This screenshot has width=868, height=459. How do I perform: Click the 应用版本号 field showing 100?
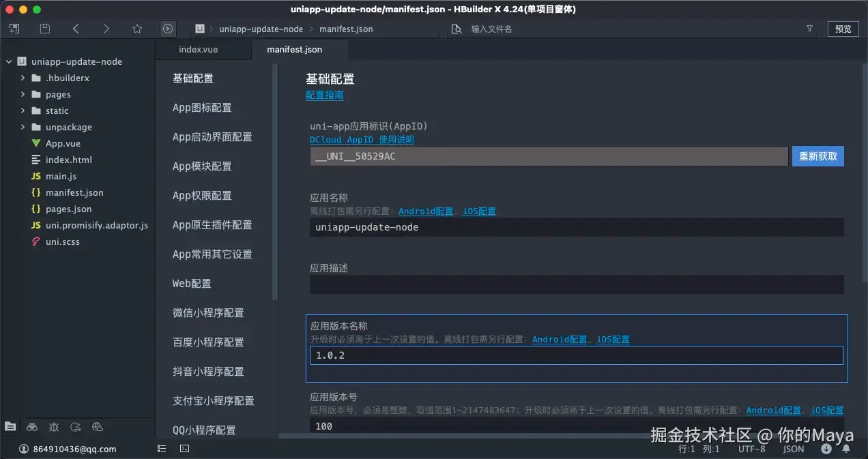pyautogui.click(x=577, y=426)
